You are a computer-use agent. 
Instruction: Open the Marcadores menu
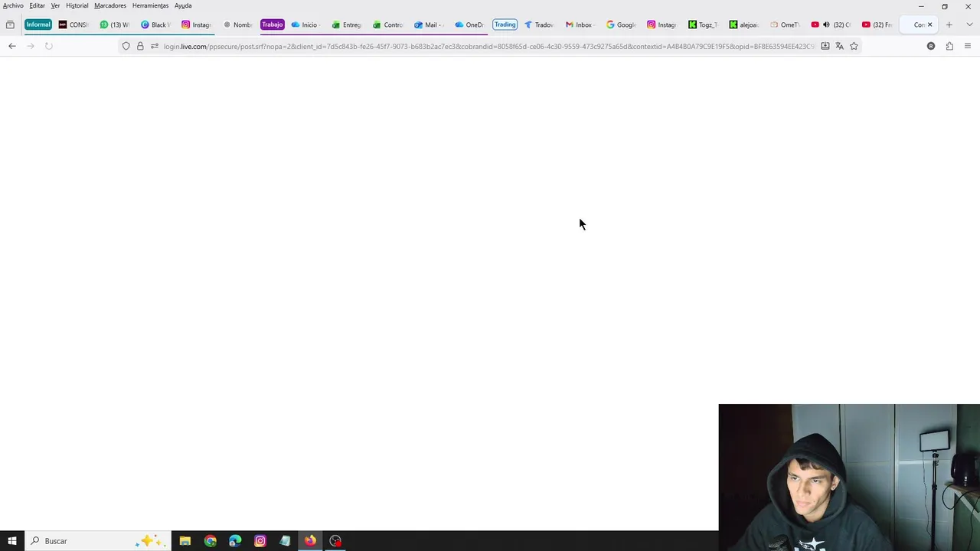110,5
